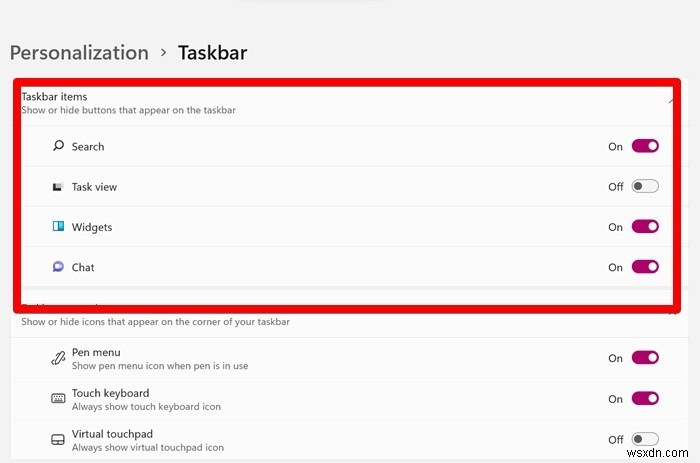Disable the Widgets toggle

645,227
